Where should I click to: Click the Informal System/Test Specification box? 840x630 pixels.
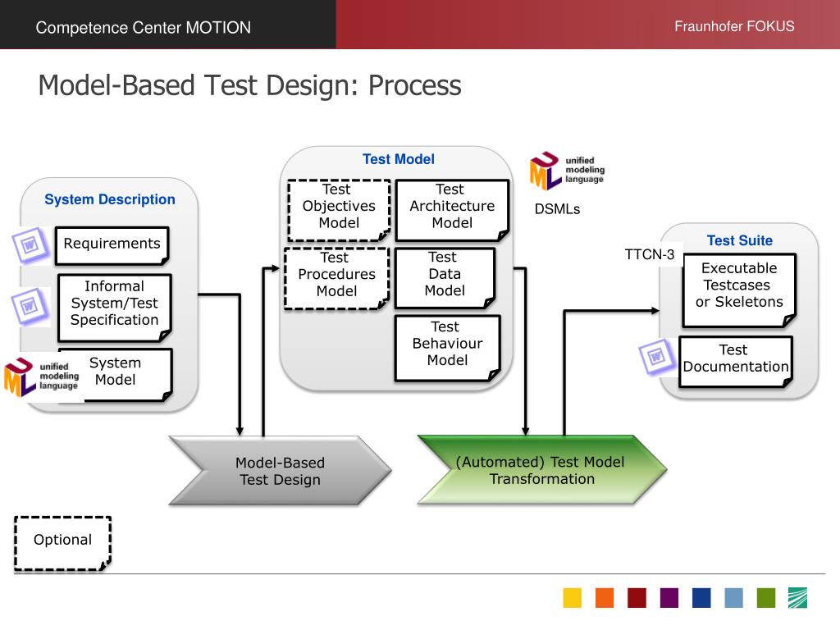[115, 308]
